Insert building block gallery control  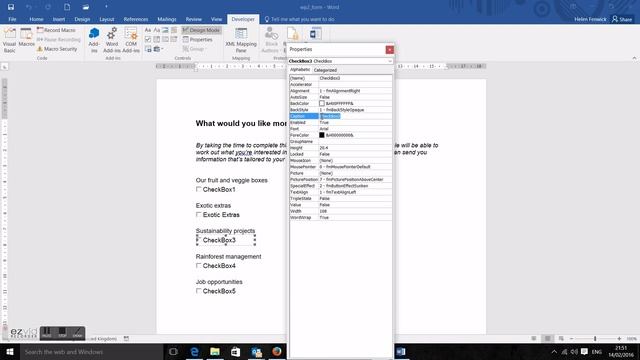pyautogui.click(x=174, y=30)
